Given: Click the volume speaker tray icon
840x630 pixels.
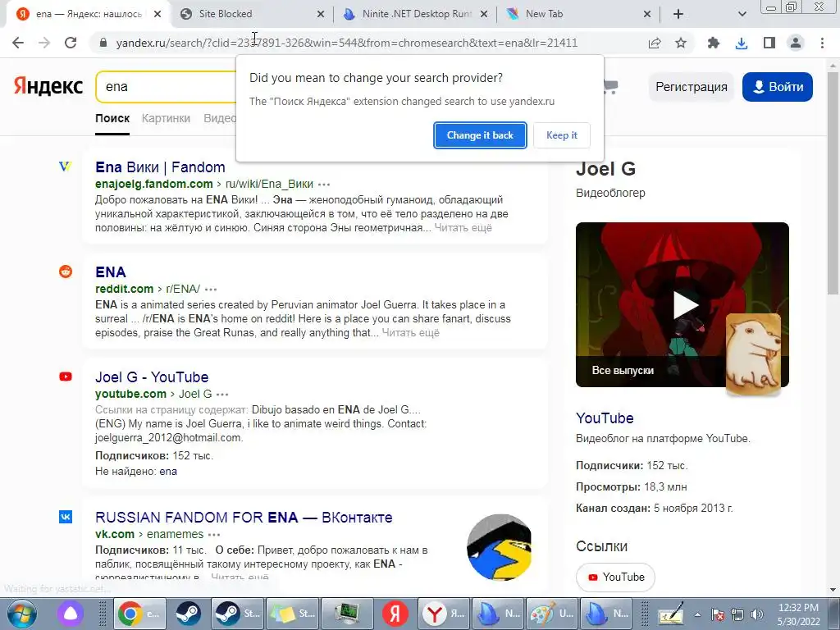Looking at the screenshot, I should tap(756, 614).
